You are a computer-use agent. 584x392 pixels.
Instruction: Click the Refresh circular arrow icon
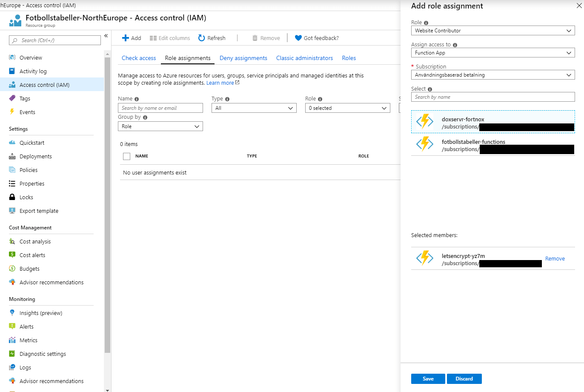[202, 38]
